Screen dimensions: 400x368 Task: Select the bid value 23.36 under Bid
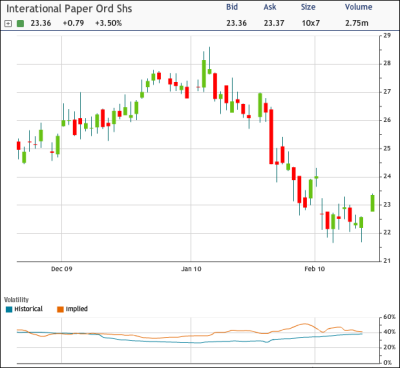point(237,23)
